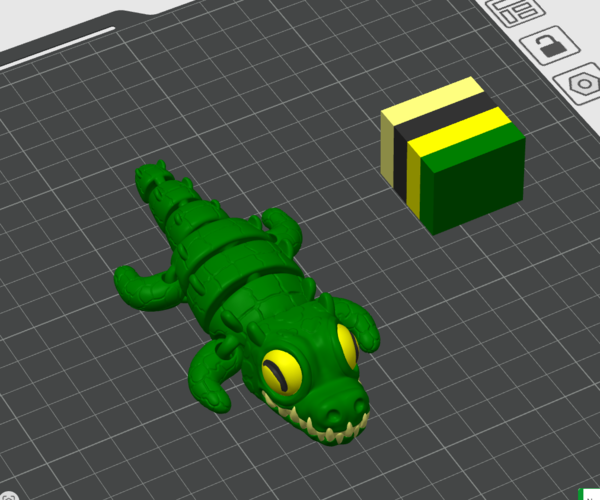The image size is (600, 500).
Task: Select the green top band of prime tower
Action: pyautogui.click(x=473, y=145)
